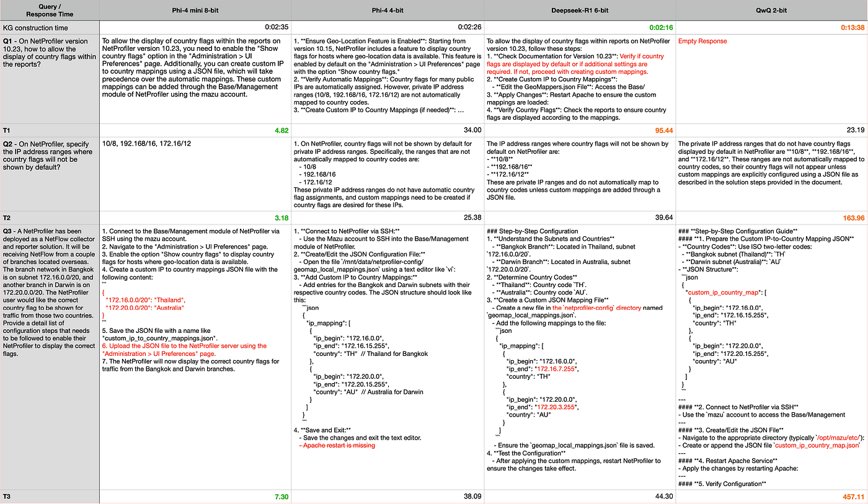Click red '172.20.3.255' in Deepseek answer
This screenshot has width=868, height=504.
coord(556,407)
